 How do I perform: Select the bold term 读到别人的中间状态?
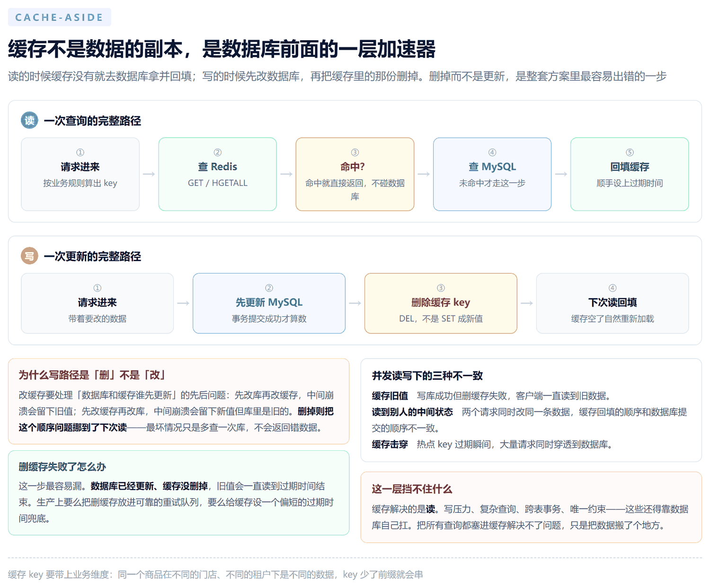(412, 412)
